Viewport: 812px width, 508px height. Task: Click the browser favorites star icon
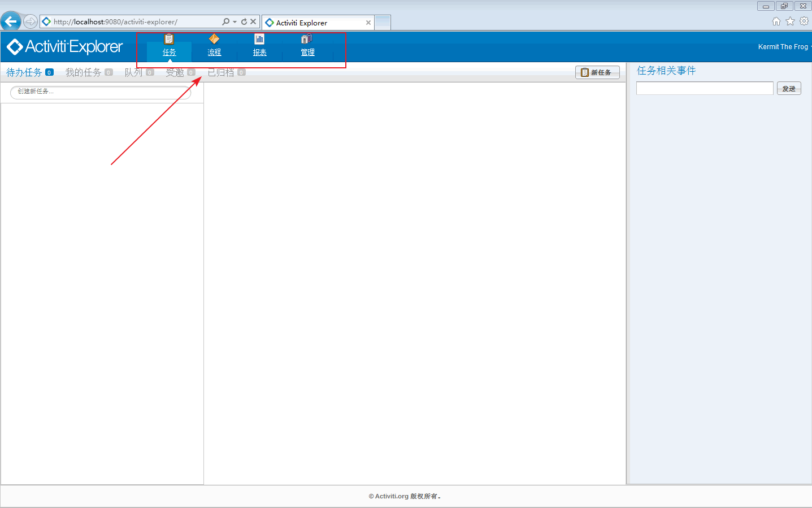tap(791, 21)
